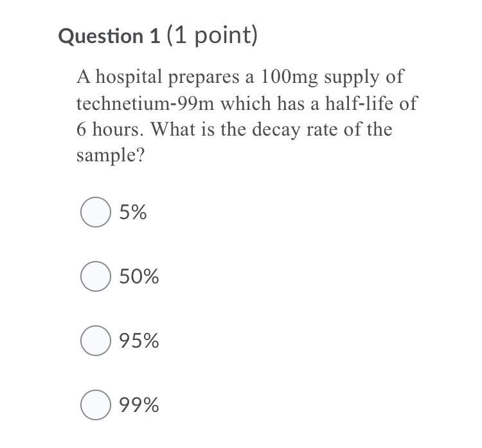482x448 pixels.
Task: Select the 5% radio button
Action: click(x=96, y=212)
